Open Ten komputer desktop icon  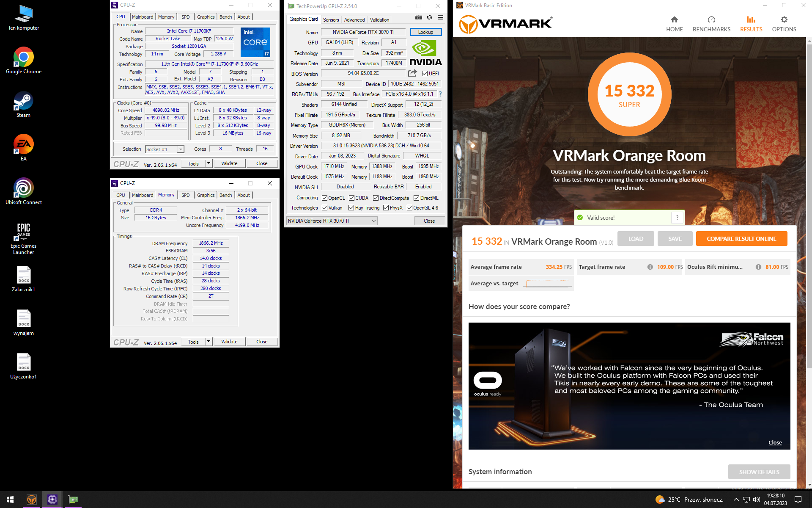[x=23, y=18]
